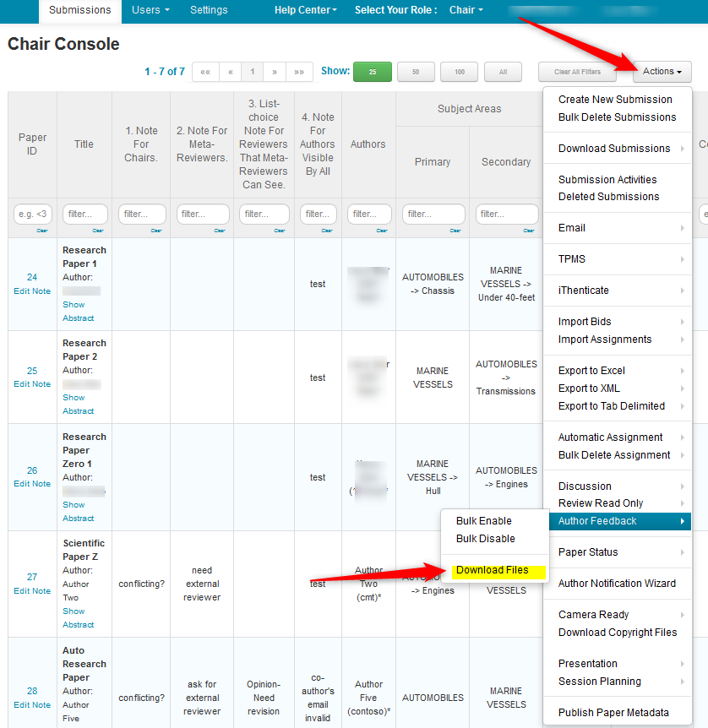
Task: Select Bulk Enable from submenu
Action: (x=483, y=521)
